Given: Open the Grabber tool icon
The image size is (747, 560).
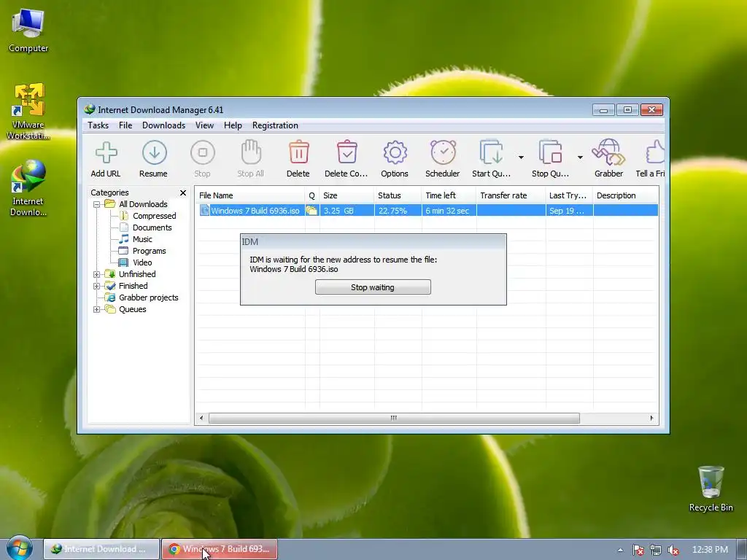Looking at the screenshot, I should click(x=608, y=152).
